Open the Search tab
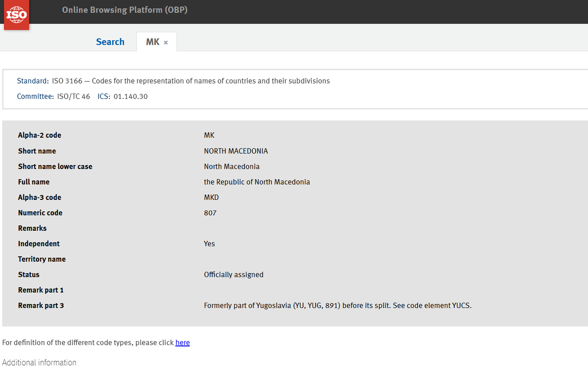The image size is (588, 368). point(110,42)
